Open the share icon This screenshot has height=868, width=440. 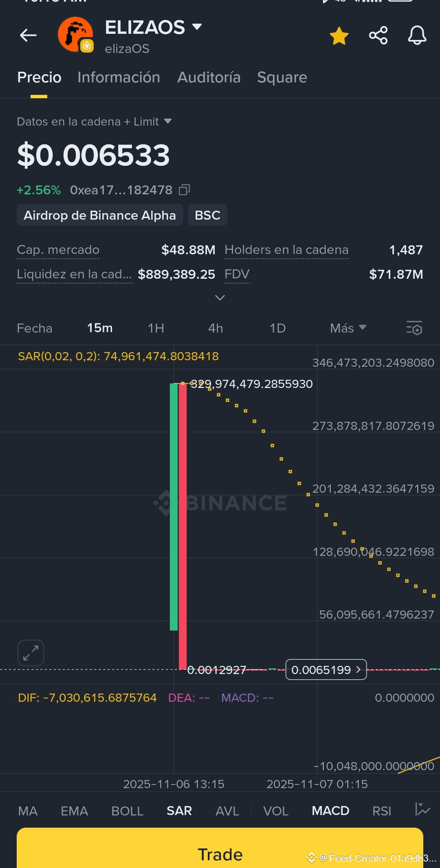378,35
